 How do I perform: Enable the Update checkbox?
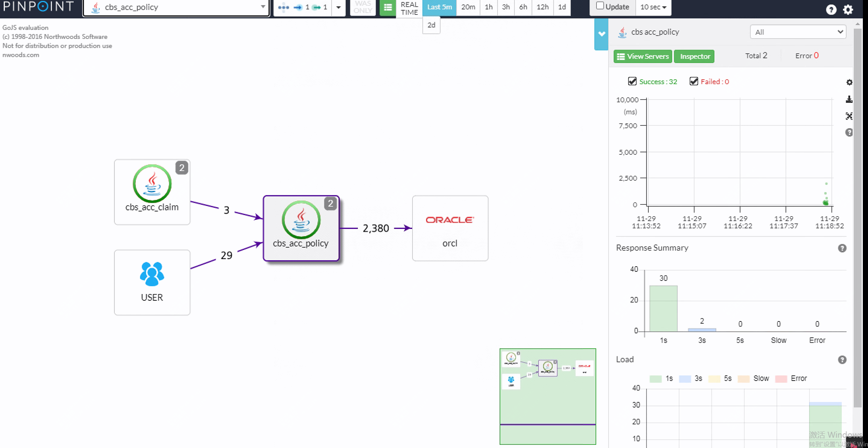click(600, 6)
